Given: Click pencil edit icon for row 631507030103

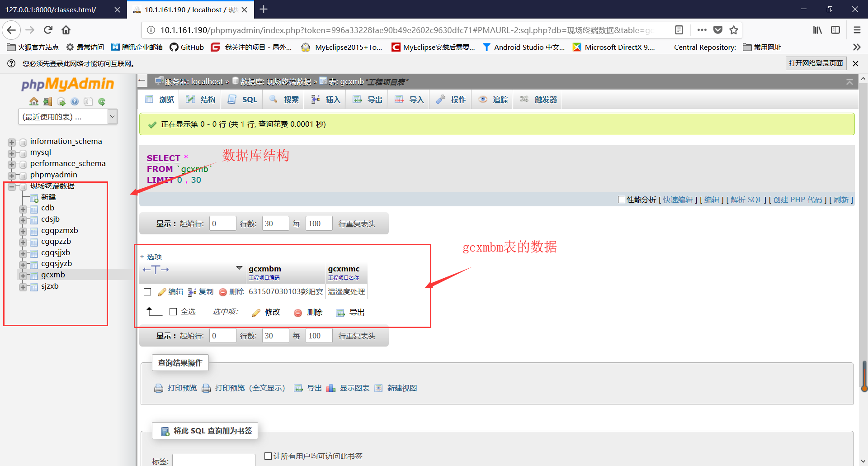Looking at the screenshot, I should click(x=162, y=292).
